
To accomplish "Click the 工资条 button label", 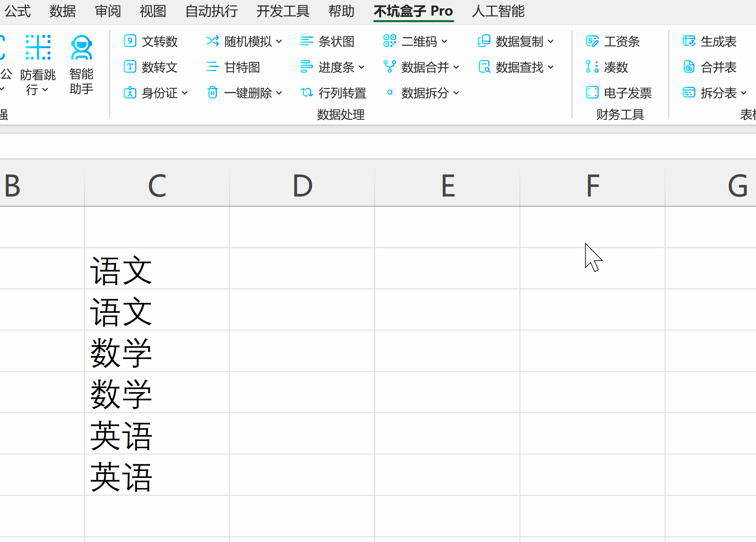I will 622,42.
